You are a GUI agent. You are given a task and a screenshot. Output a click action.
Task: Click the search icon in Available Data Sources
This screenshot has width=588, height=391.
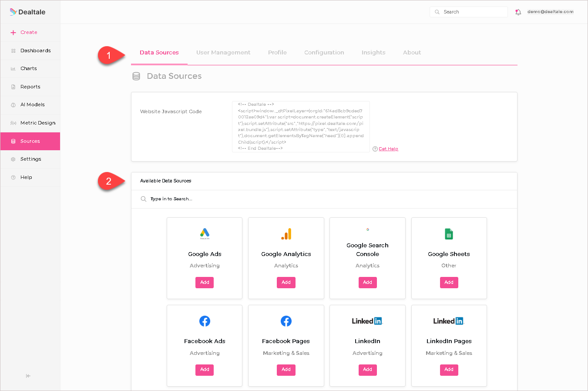click(x=144, y=199)
